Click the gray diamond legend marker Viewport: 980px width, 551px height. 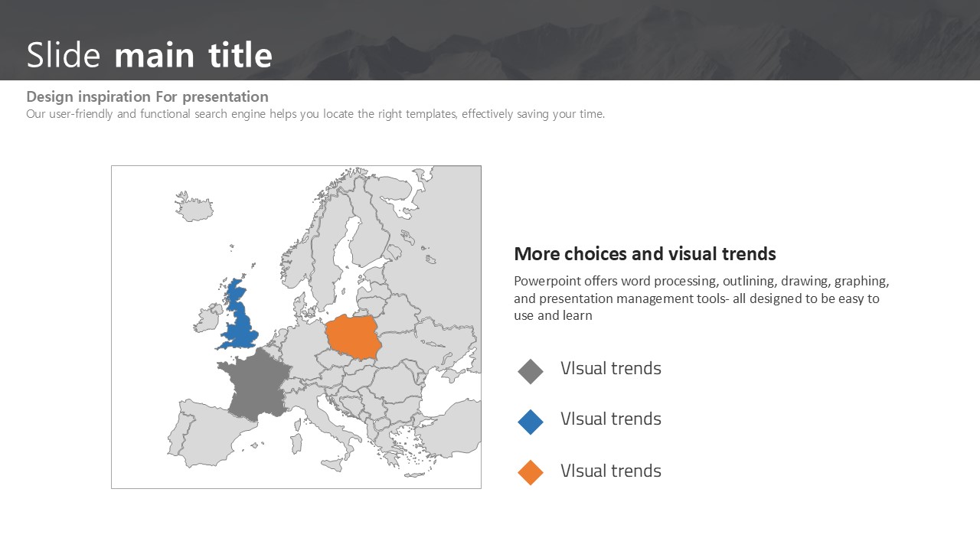[x=531, y=371]
